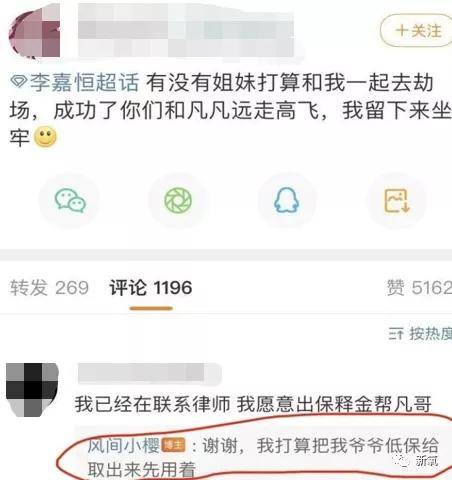Open the 按热度 sort dropdown
Screen dimensions: 452x480
[x=431, y=333]
